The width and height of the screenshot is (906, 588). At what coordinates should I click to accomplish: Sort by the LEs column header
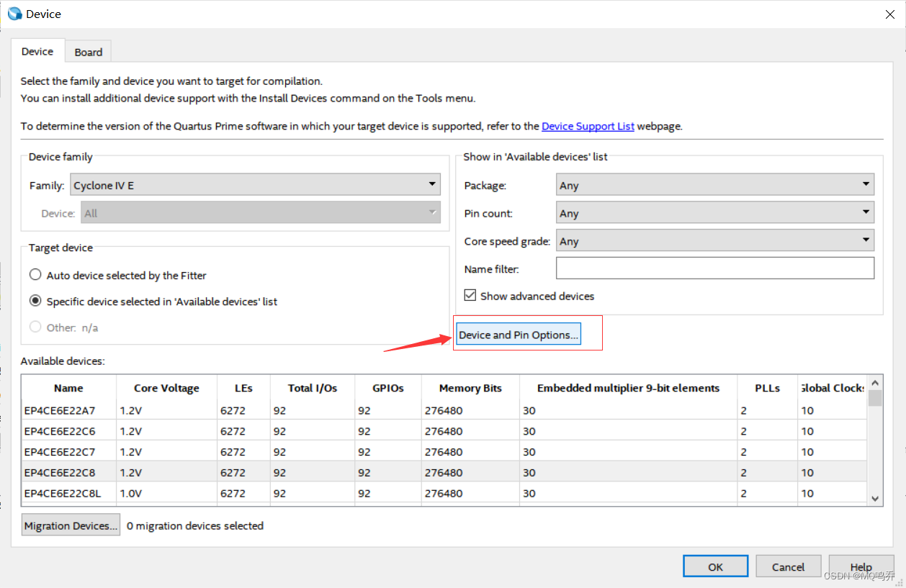pyautogui.click(x=243, y=388)
